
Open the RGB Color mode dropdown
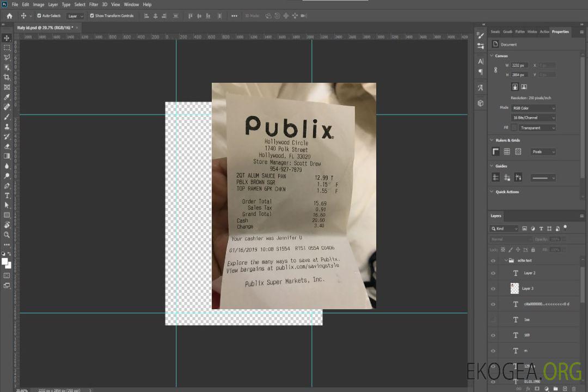coord(533,108)
